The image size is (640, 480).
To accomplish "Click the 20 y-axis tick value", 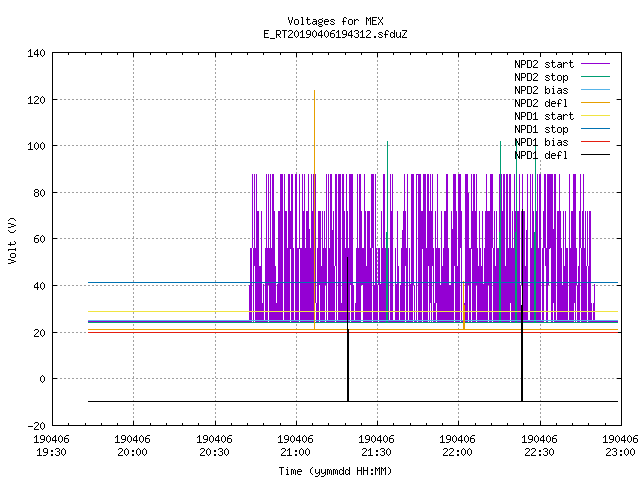I will pos(39,333).
